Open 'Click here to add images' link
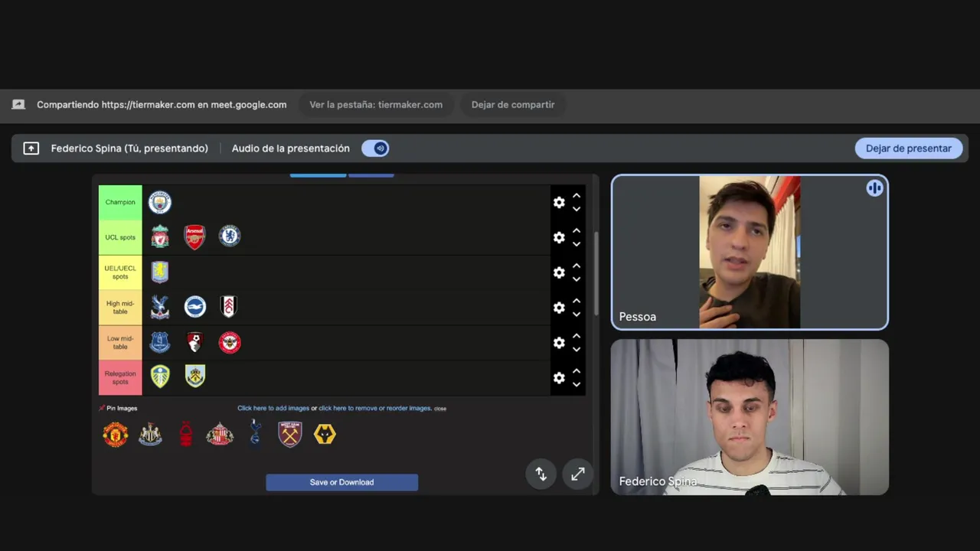Image resolution: width=980 pixels, height=551 pixels. pyautogui.click(x=273, y=408)
